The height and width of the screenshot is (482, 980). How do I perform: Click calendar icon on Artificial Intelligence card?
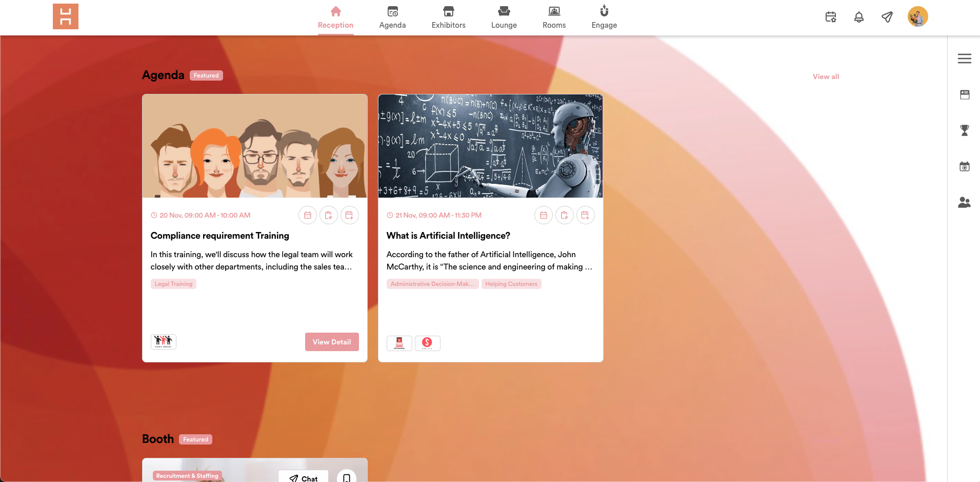tap(544, 215)
